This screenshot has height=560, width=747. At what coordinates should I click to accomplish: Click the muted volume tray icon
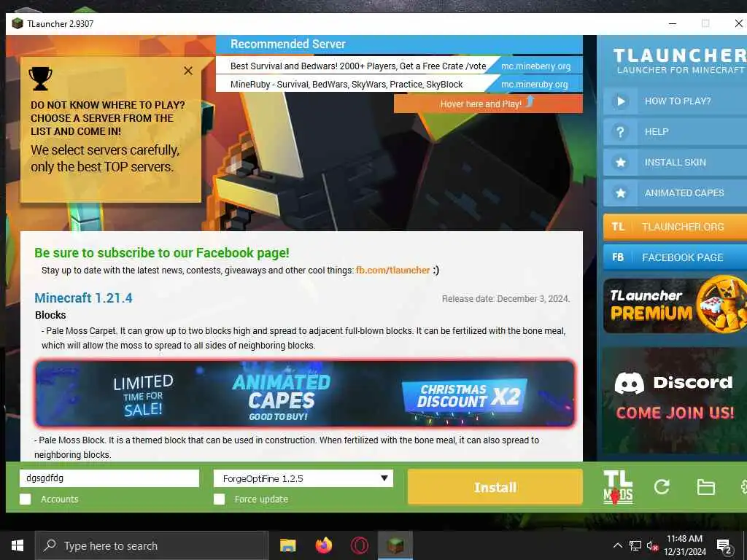652,545
